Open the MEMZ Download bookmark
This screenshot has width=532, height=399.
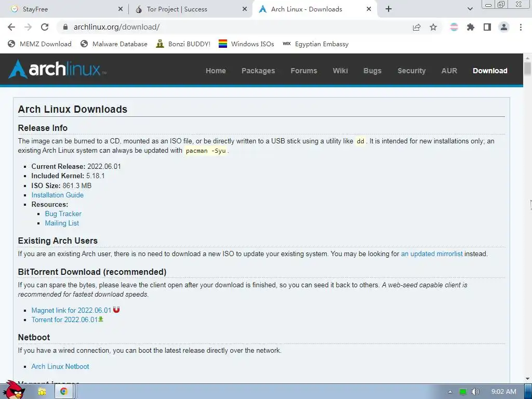39,44
